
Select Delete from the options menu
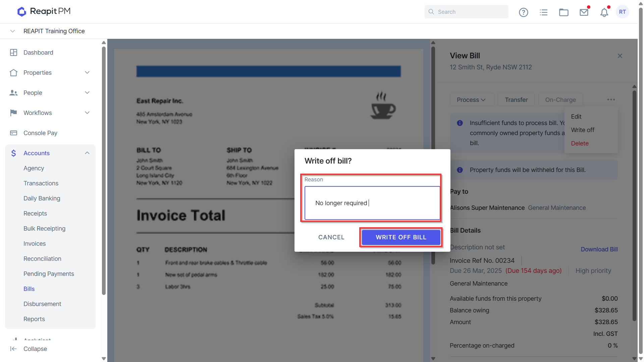coord(580,143)
